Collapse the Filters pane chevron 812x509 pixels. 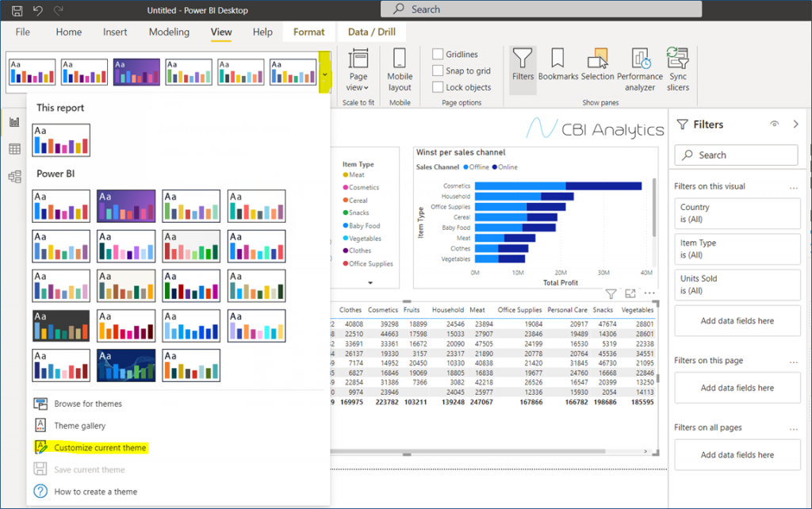(796, 124)
